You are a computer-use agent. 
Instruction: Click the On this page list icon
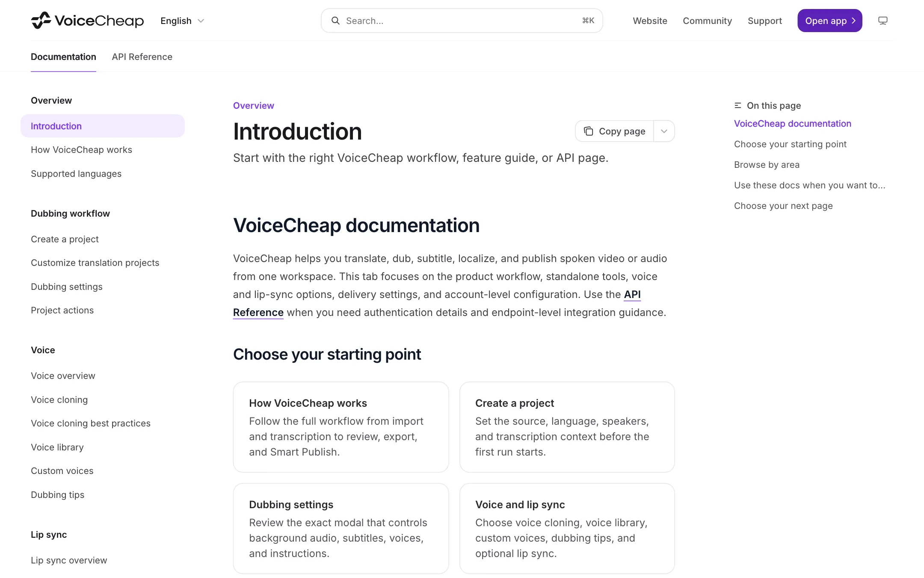tap(737, 105)
